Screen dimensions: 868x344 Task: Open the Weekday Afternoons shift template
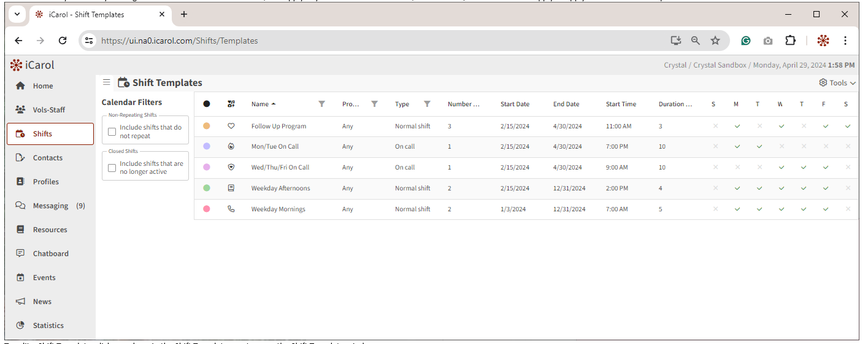click(x=280, y=188)
